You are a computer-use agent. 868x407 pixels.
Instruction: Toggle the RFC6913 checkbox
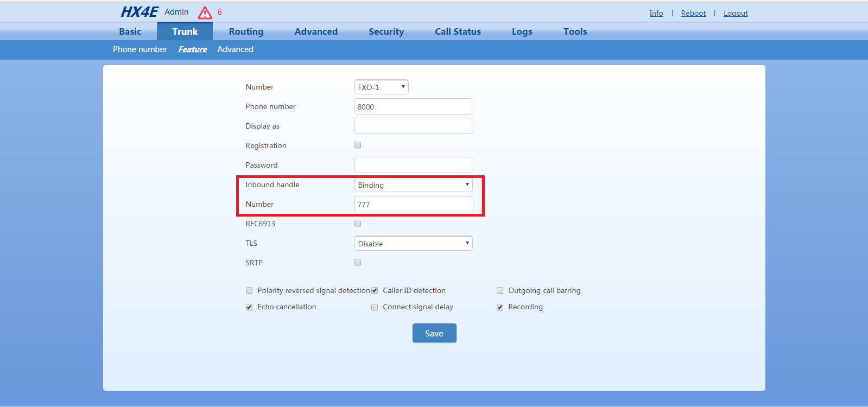click(x=358, y=223)
